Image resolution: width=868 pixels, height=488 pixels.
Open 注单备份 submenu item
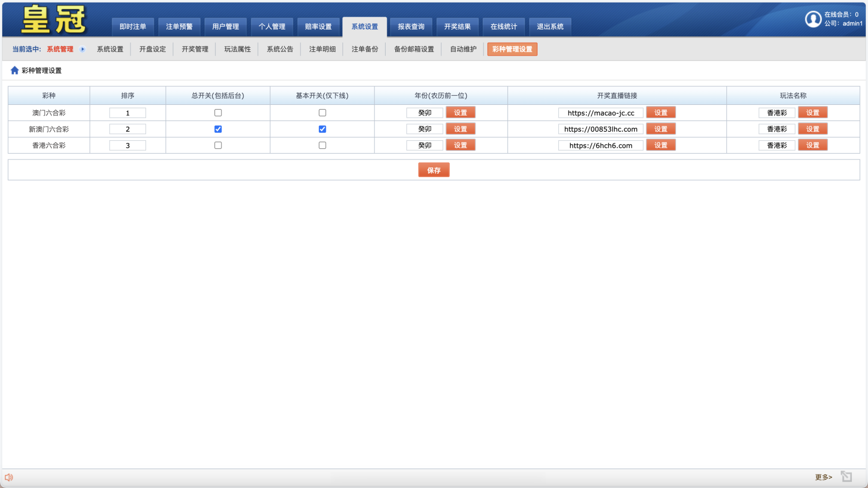click(365, 49)
